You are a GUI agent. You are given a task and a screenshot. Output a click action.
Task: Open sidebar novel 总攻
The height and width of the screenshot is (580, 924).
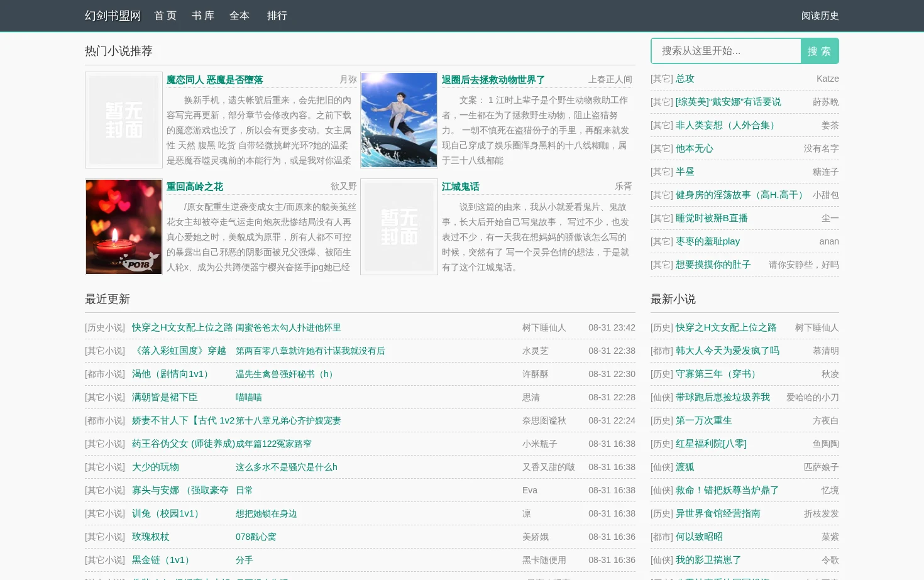coord(685,79)
